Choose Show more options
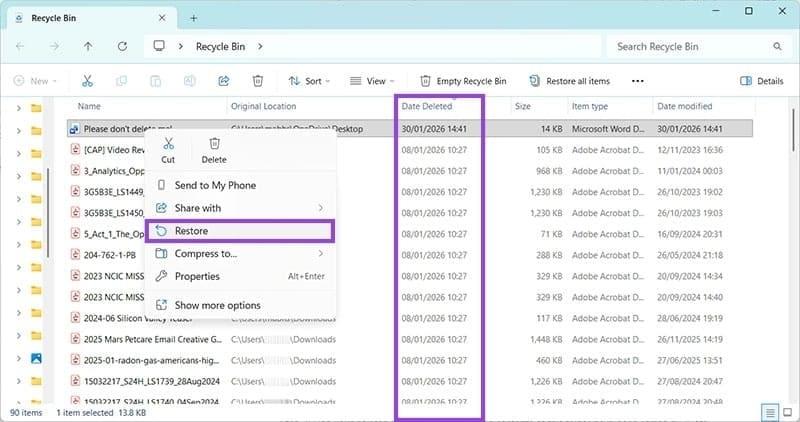800x422 pixels. point(216,305)
